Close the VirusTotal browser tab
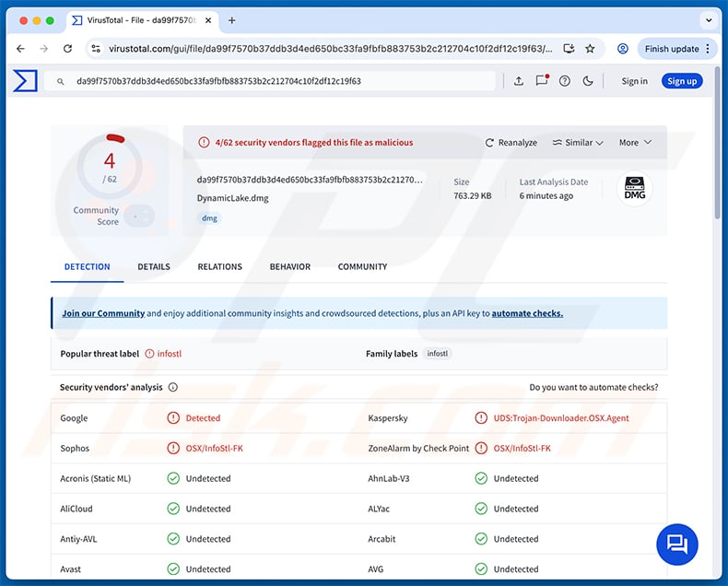 208,20
